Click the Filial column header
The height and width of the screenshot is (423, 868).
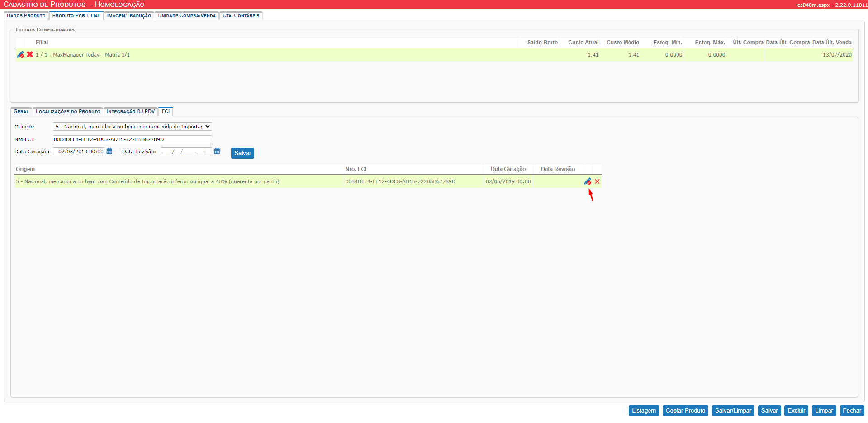tap(42, 43)
